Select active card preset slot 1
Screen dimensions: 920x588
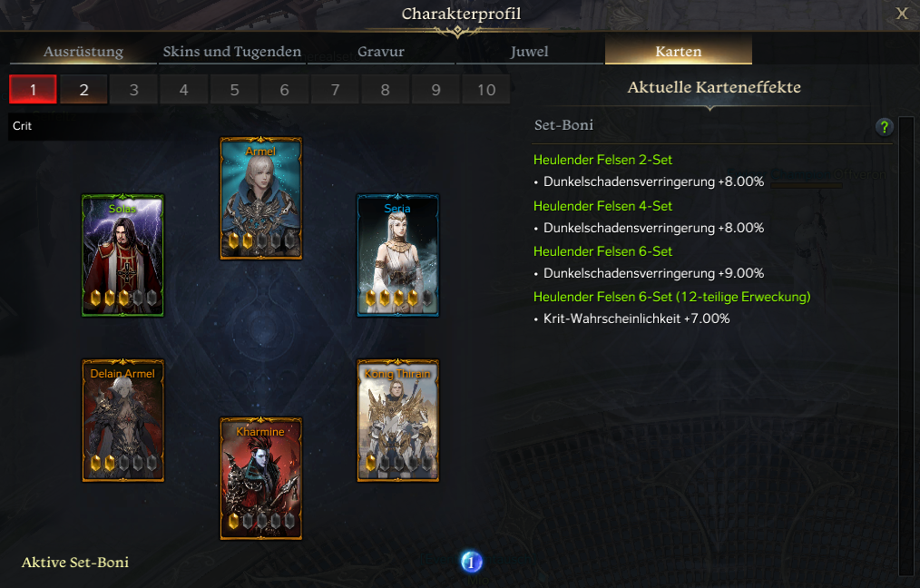pyautogui.click(x=33, y=89)
